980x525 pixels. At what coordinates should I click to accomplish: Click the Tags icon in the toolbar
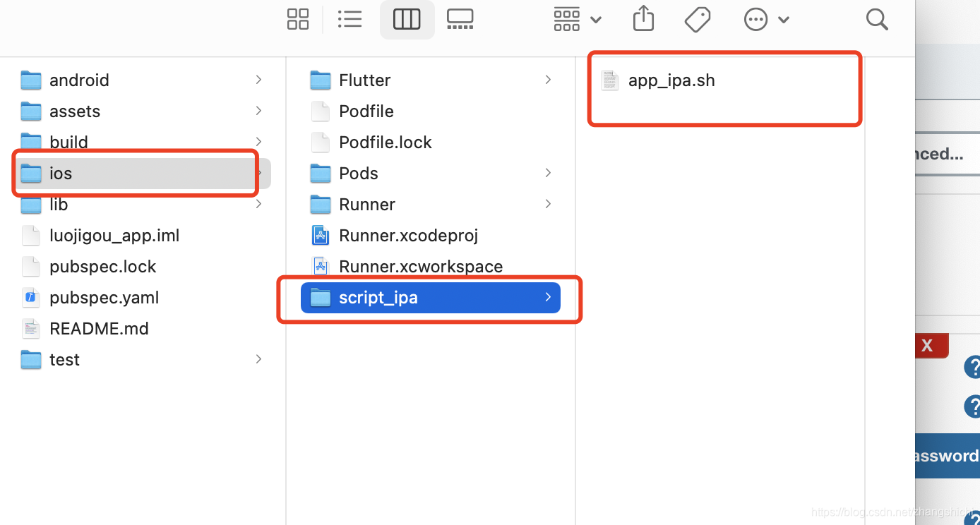[698, 19]
